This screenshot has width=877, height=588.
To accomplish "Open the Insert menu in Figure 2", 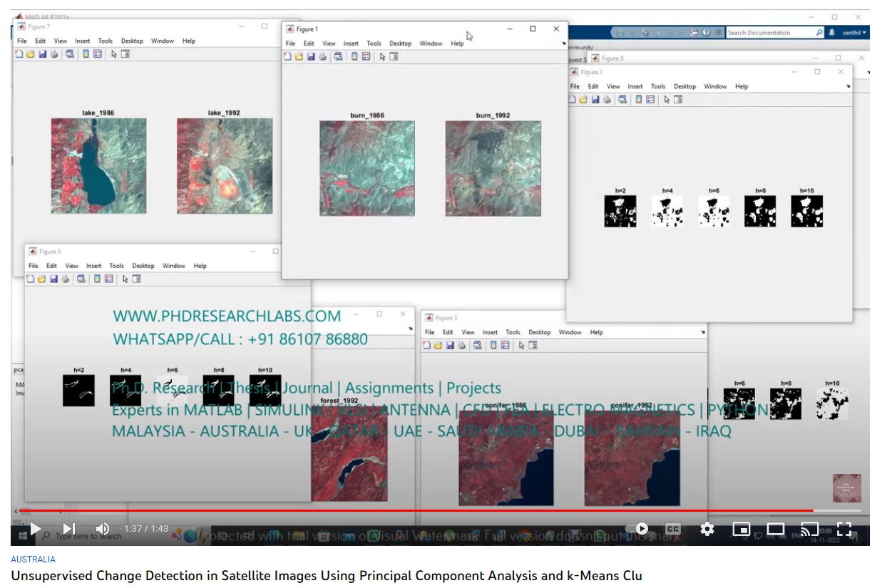I will 635,86.
